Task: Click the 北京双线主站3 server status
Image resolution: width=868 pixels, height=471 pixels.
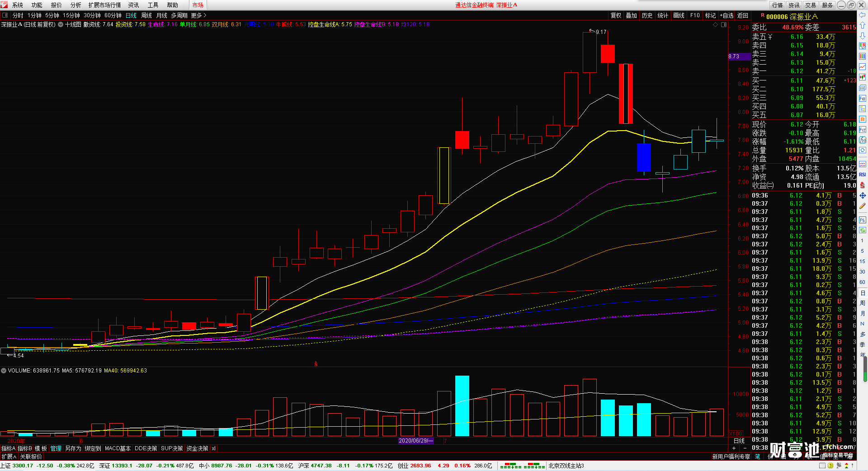Action: [x=566, y=466]
